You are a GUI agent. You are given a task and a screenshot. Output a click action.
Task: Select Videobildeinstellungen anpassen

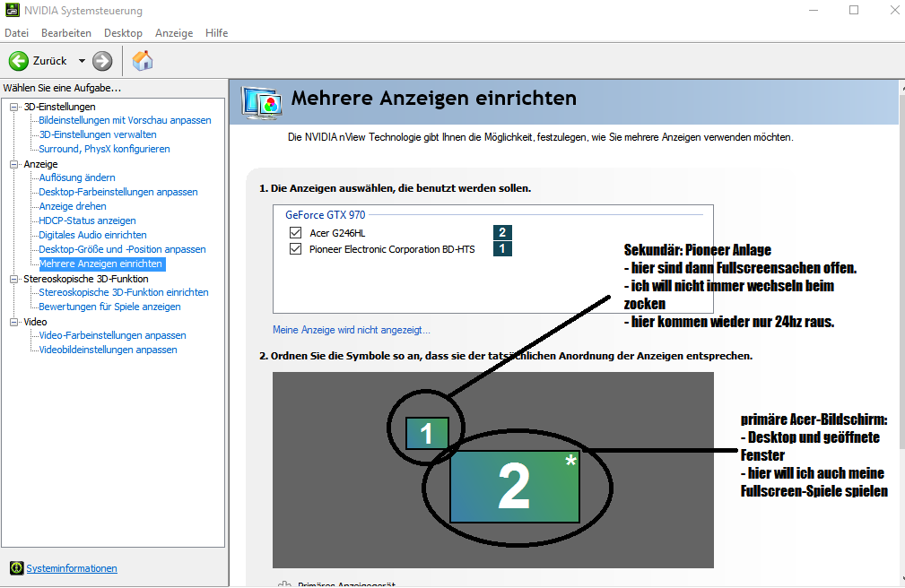coord(108,350)
